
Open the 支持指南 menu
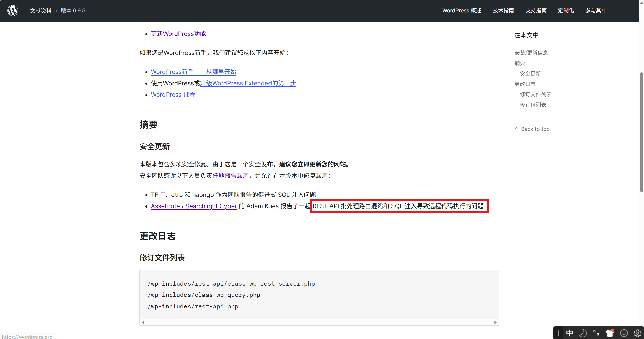pos(536,11)
